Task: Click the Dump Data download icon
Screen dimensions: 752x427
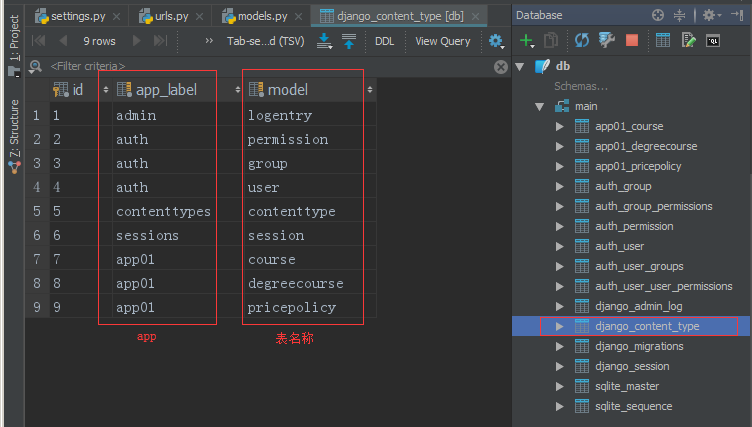Action: click(325, 41)
